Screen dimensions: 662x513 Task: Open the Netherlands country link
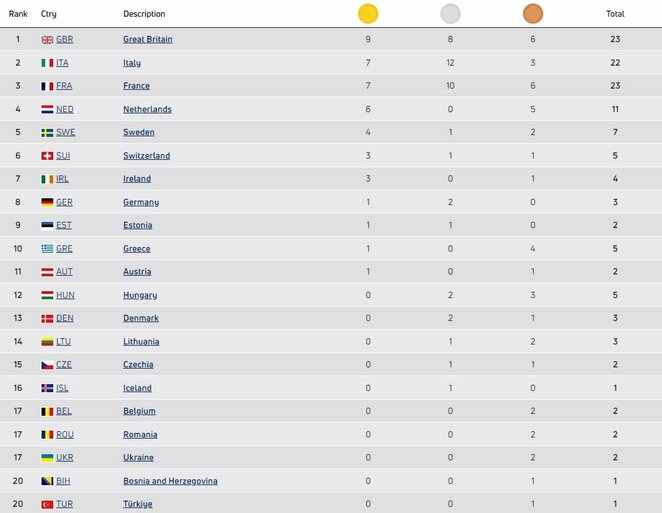coord(147,109)
